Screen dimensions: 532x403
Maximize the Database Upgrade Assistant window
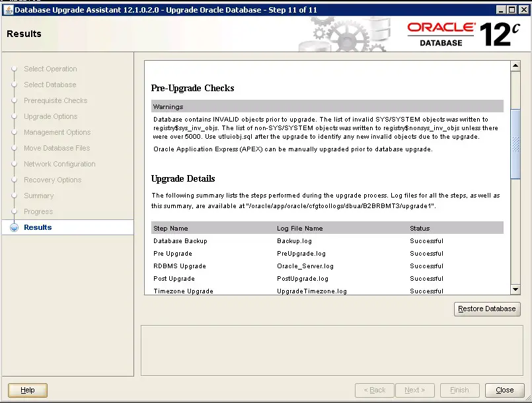[512, 10]
